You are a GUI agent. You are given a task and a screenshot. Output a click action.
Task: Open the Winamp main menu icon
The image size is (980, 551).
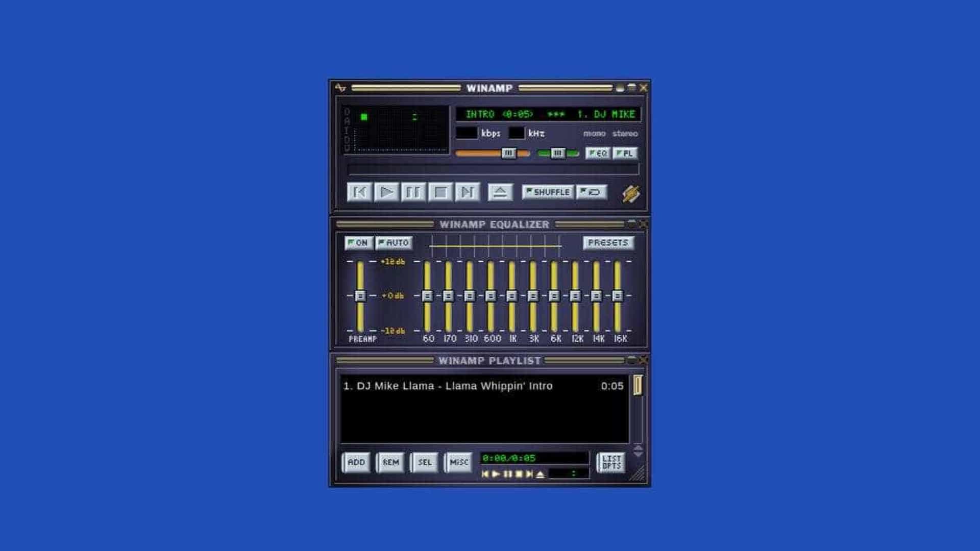click(x=340, y=88)
